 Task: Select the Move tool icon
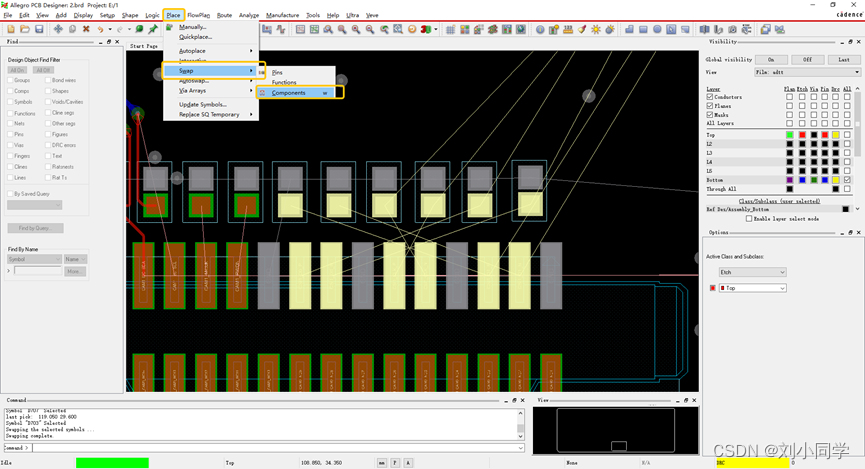58,29
